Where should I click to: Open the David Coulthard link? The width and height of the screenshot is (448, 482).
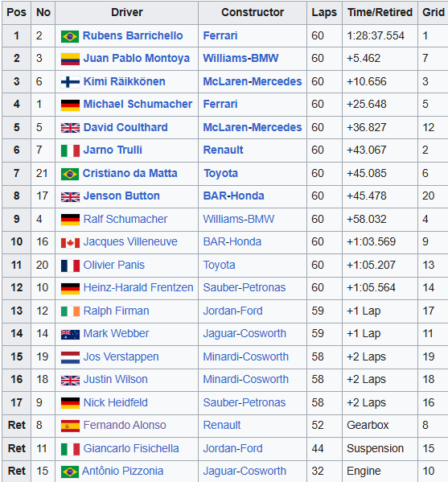125,127
